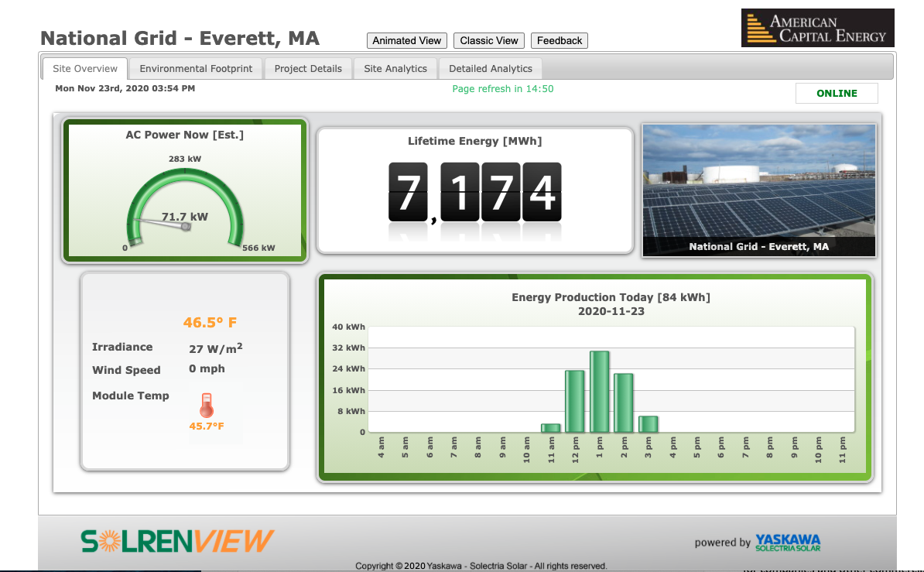This screenshot has height=572, width=924.
Task: Click the 2 pm energy production bar
Action: coord(624,402)
